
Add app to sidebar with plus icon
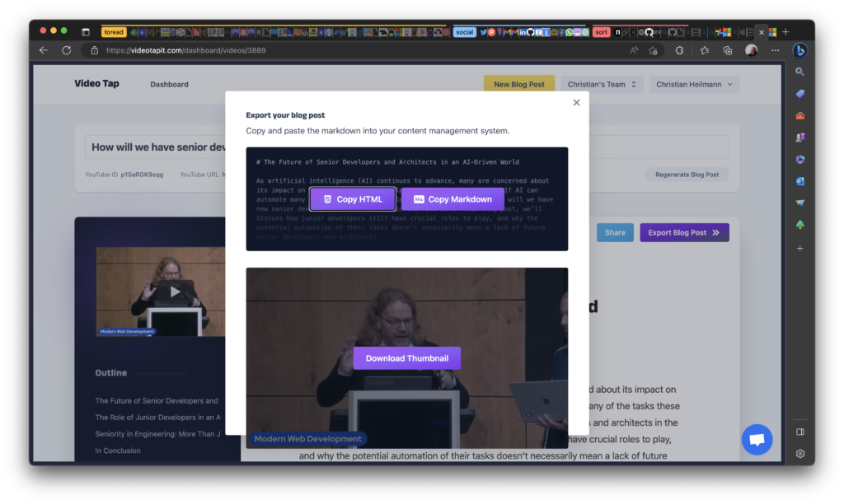point(799,249)
